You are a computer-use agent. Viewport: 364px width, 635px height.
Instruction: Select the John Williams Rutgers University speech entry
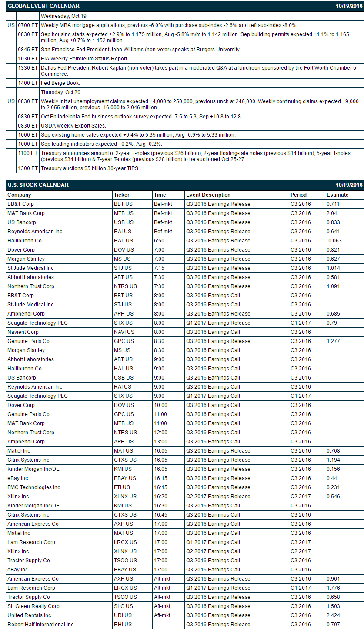pyautogui.click(x=140, y=50)
